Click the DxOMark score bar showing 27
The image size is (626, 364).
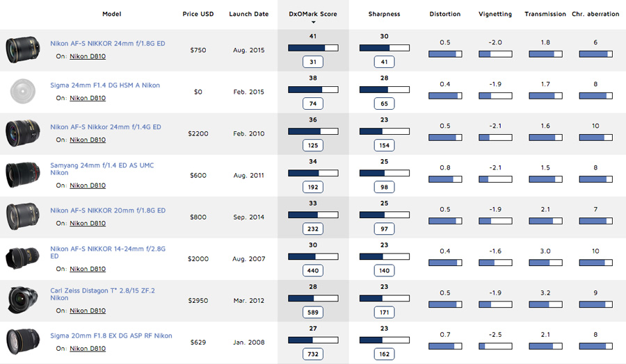point(313,340)
